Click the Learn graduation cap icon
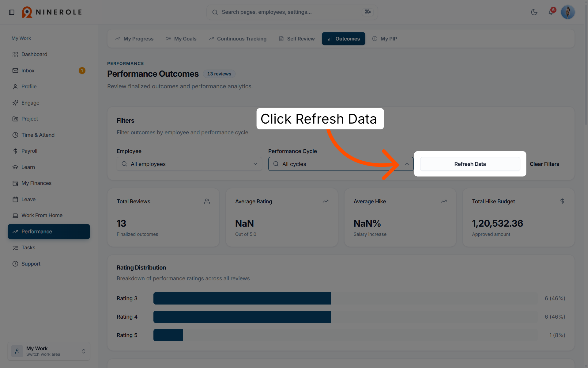 tap(15, 167)
